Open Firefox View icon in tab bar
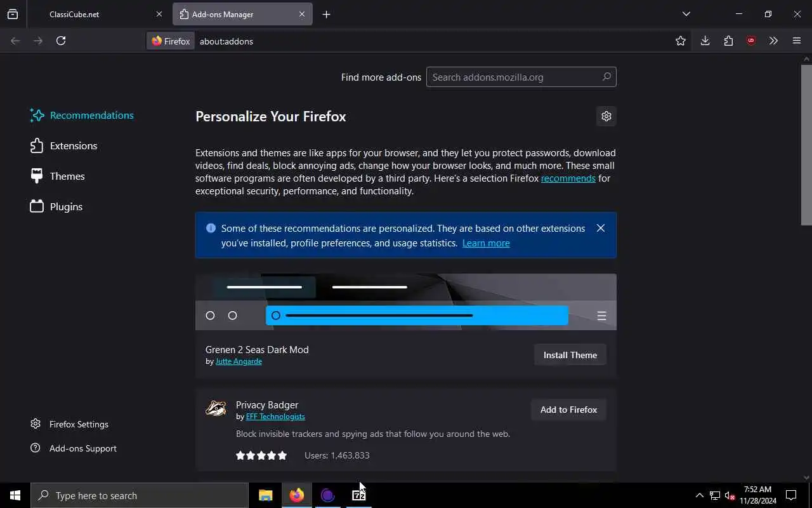Viewport: 812px width, 508px height. click(x=13, y=14)
